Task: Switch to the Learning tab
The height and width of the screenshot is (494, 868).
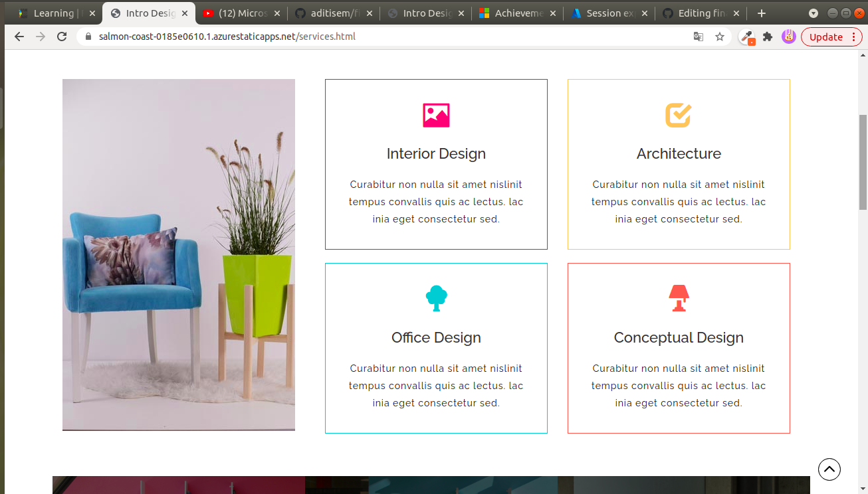Action: click(57, 13)
